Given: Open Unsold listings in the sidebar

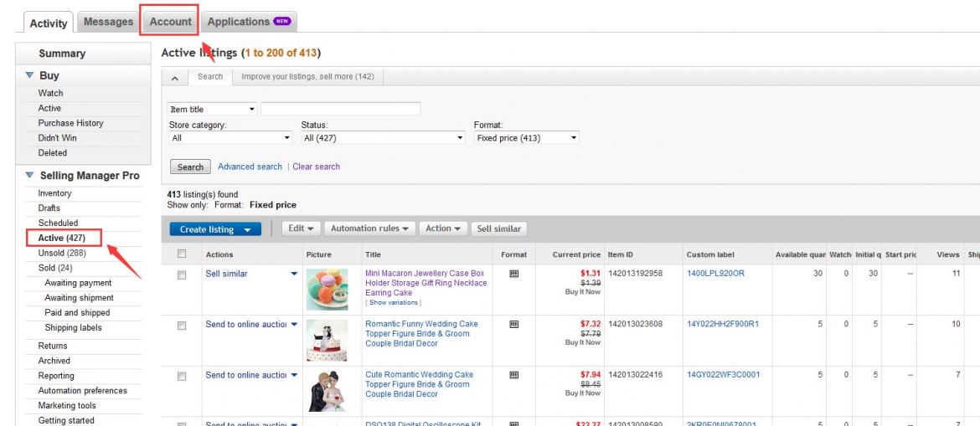Looking at the screenshot, I should (62, 253).
